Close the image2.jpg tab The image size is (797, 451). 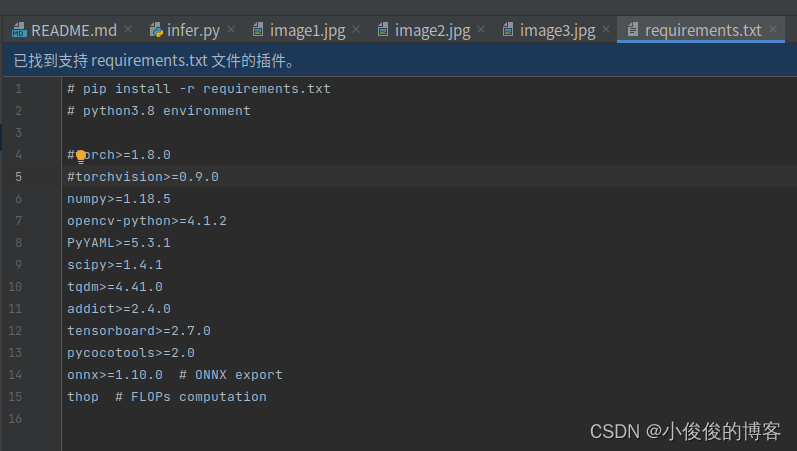pyautogui.click(x=481, y=29)
